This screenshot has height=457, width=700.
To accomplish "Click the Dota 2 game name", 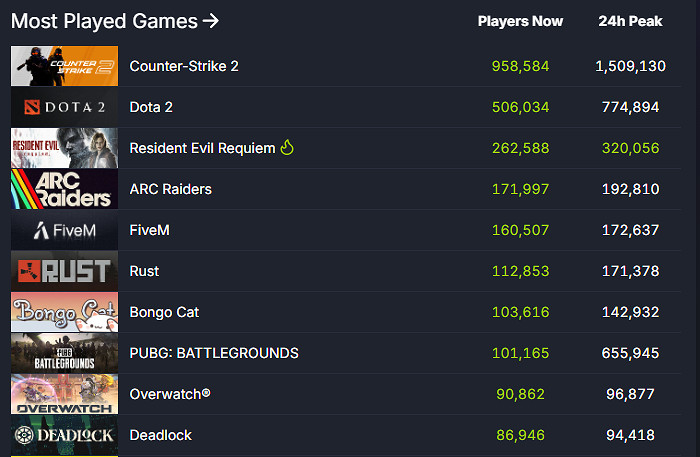I will (151, 107).
